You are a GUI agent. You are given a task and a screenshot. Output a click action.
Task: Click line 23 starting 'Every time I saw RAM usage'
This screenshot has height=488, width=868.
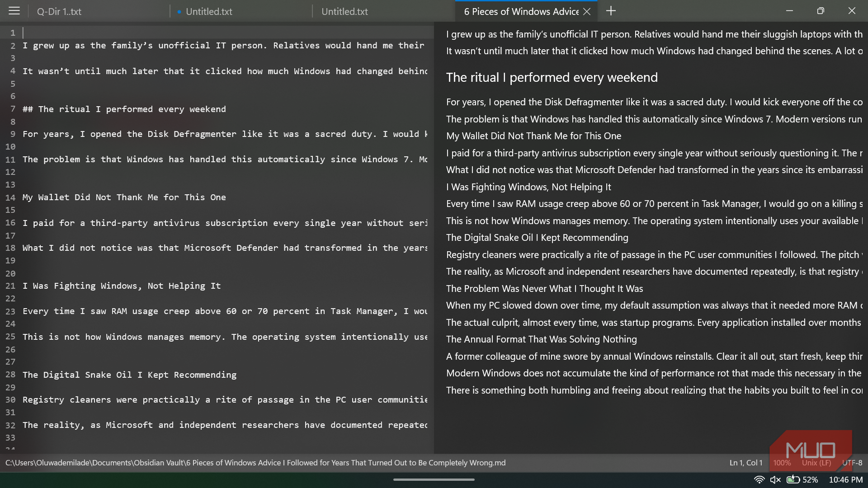[x=225, y=311]
